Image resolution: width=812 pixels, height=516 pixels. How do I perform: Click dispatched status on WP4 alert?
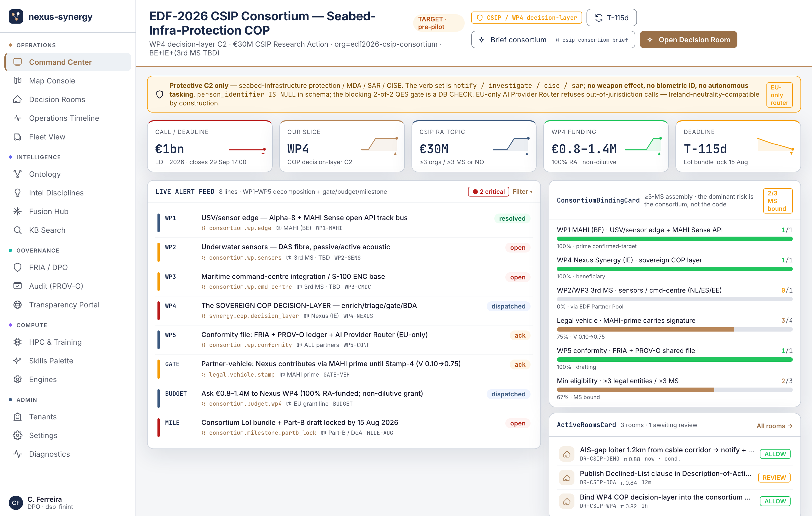click(x=508, y=306)
